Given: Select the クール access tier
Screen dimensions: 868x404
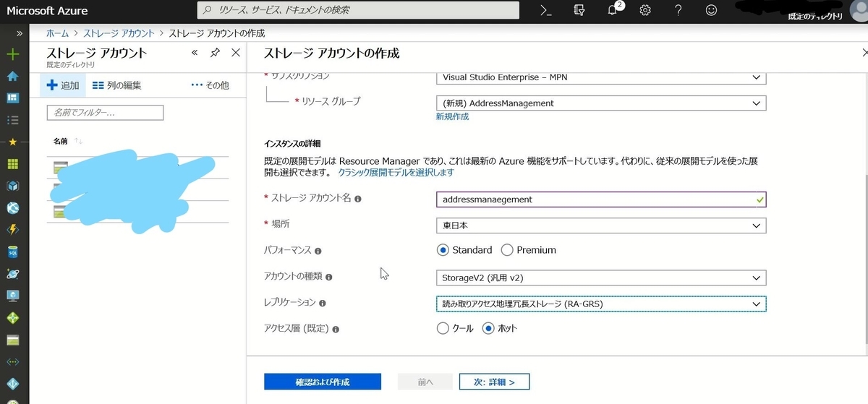Looking at the screenshot, I should point(443,328).
